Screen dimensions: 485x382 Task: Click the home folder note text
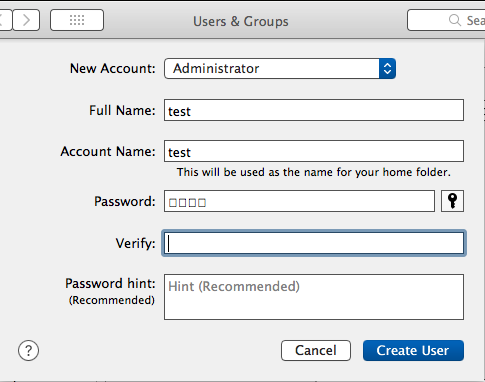314,172
